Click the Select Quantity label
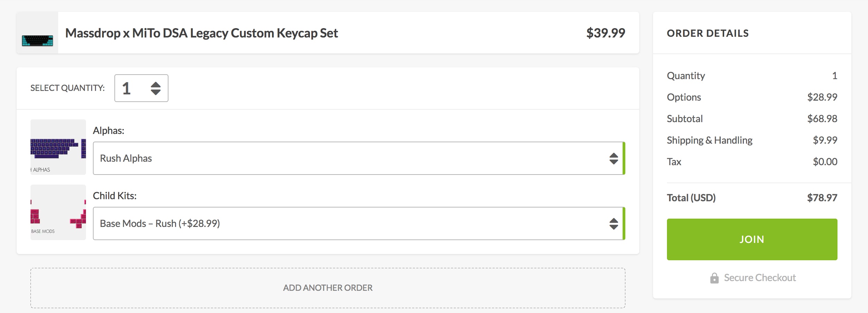 67,88
